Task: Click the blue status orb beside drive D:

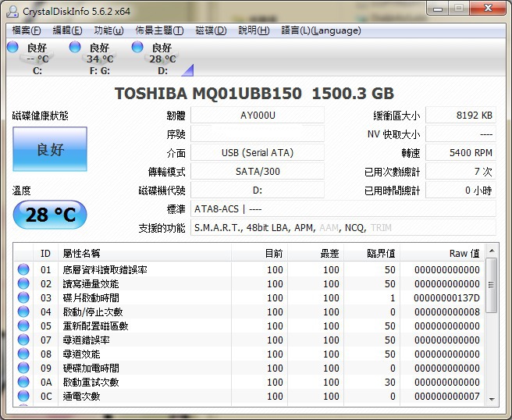Action: [137, 47]
